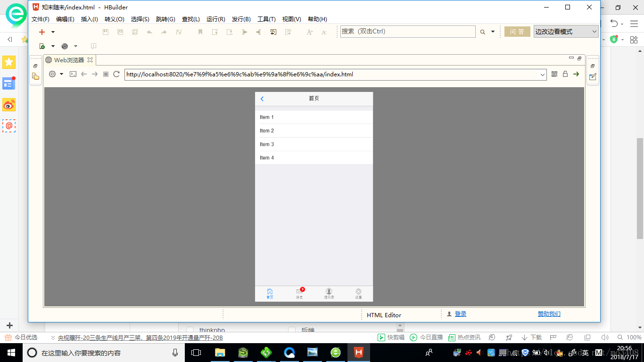Click the decrease font size A- icon
This screenshot has width=644, height=362.
[324, 32]
